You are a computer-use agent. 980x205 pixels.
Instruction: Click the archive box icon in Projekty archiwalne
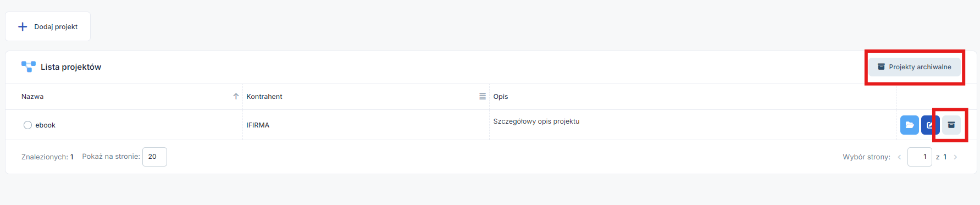click(881, 67)
